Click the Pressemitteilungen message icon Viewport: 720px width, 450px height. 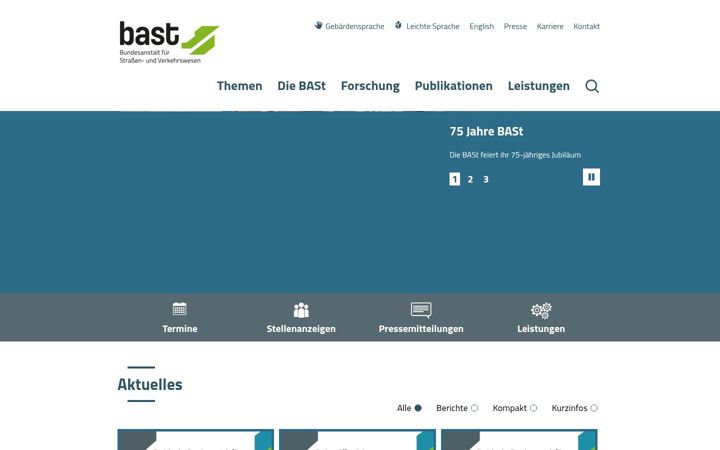421,310
